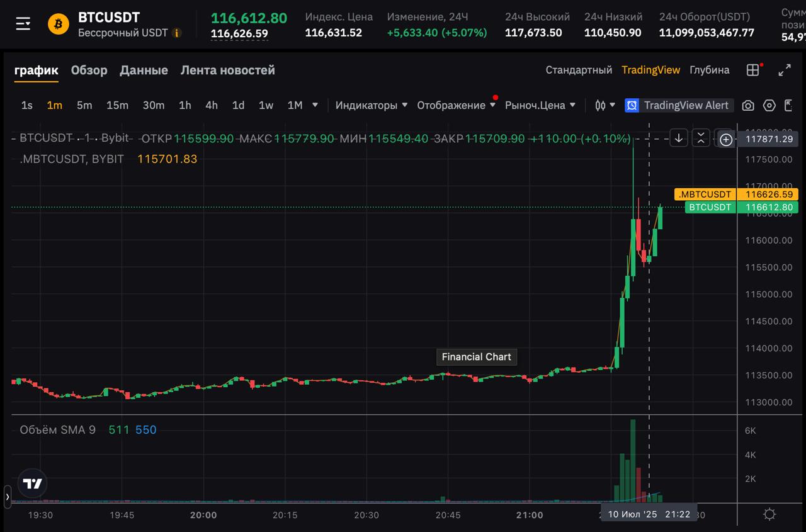This screenshot has height=532, width=806.
Task: Click Объём SMA 9 indicator legend
Action: [x=57, y=430]
